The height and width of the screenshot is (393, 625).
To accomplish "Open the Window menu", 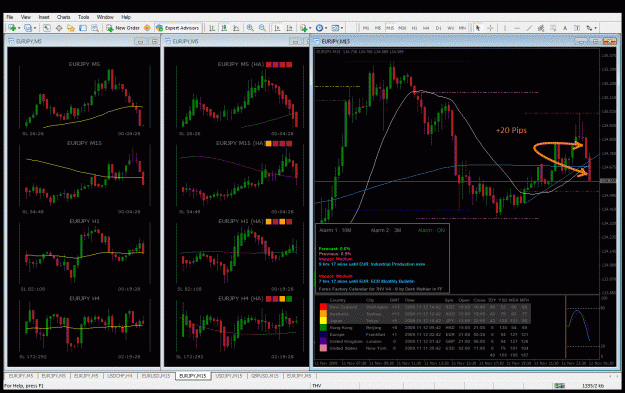I will (105, 17).
